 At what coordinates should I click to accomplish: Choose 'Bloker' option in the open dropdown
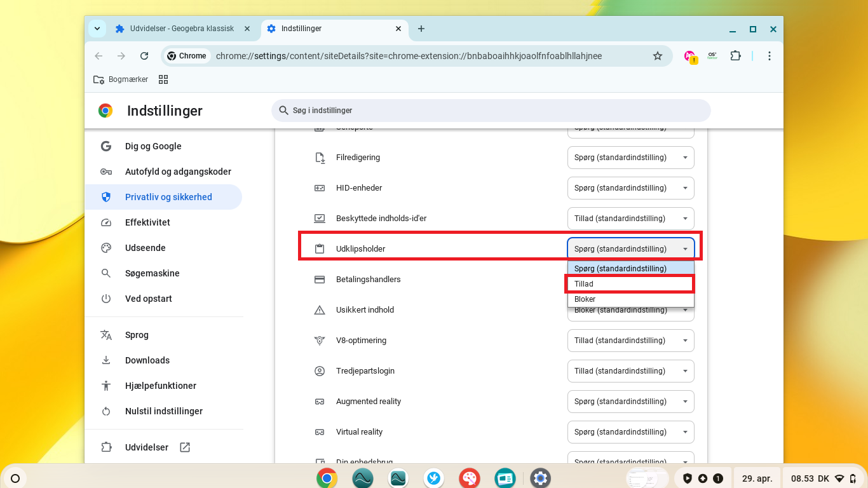(630, 299)
